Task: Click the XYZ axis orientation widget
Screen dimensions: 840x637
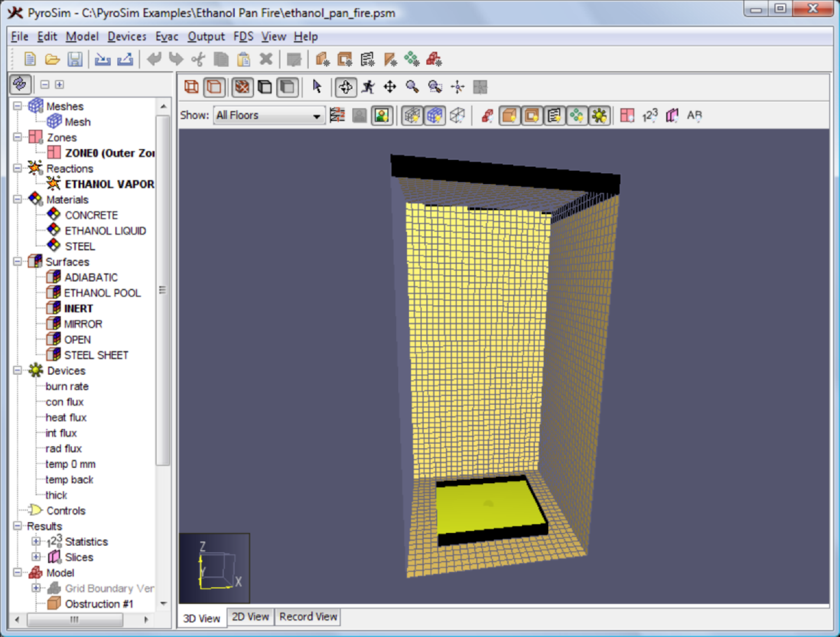Action: [x=214, y=568]
